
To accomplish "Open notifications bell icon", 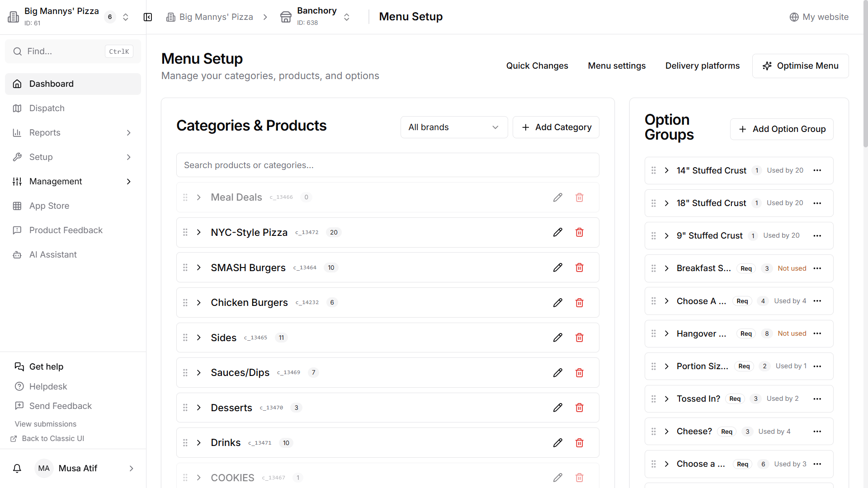I will [17, 469].
